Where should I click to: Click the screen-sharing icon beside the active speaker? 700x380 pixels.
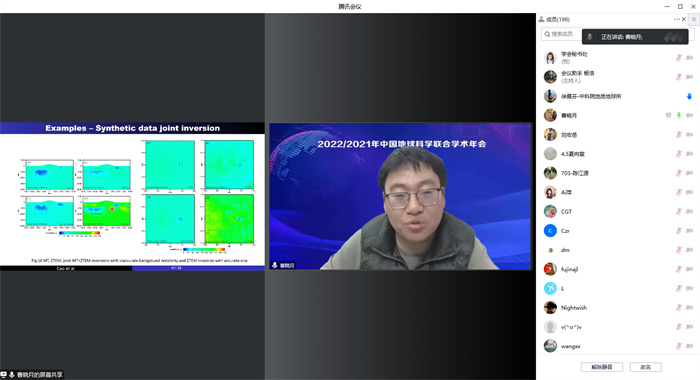(x=668, y=115)
